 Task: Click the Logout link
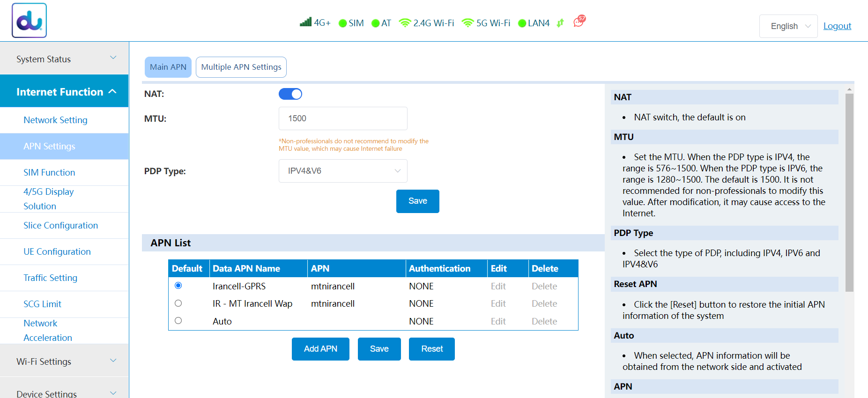(837, 26)
